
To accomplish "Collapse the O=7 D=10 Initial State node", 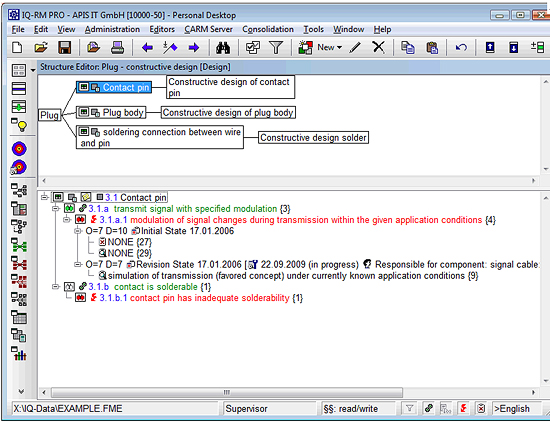I will pos(78,231).
